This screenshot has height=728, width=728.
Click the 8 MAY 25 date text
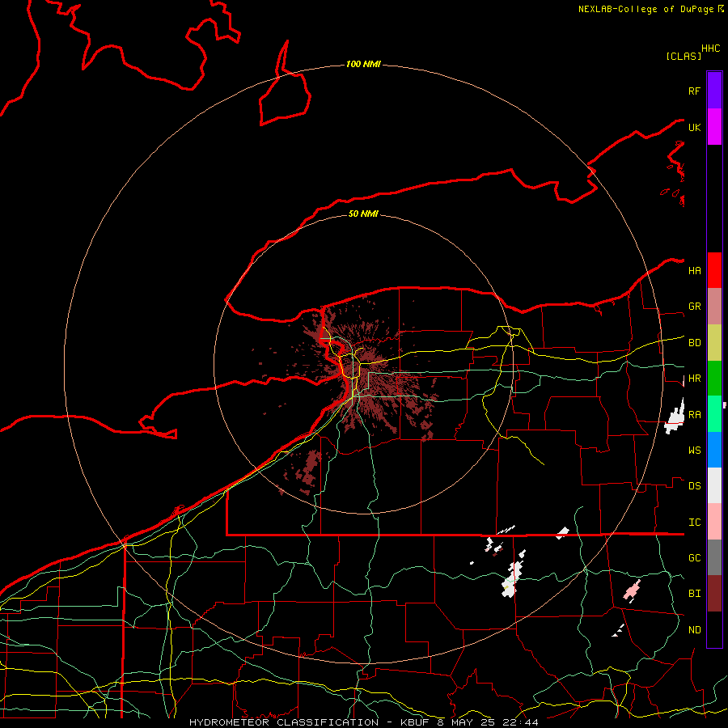tap(467, 722)
